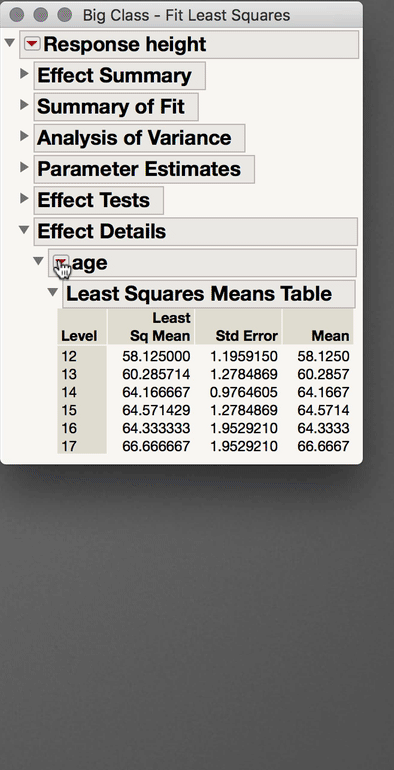
Task: Open the age red triangle menu
Action: point(61,262)
